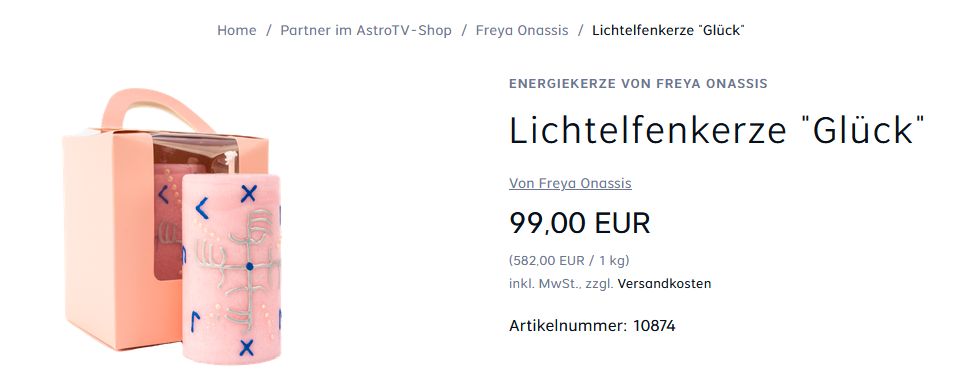Follow the Von Freya Onassis link
This screenshot has height=390, width=975.
570,183
